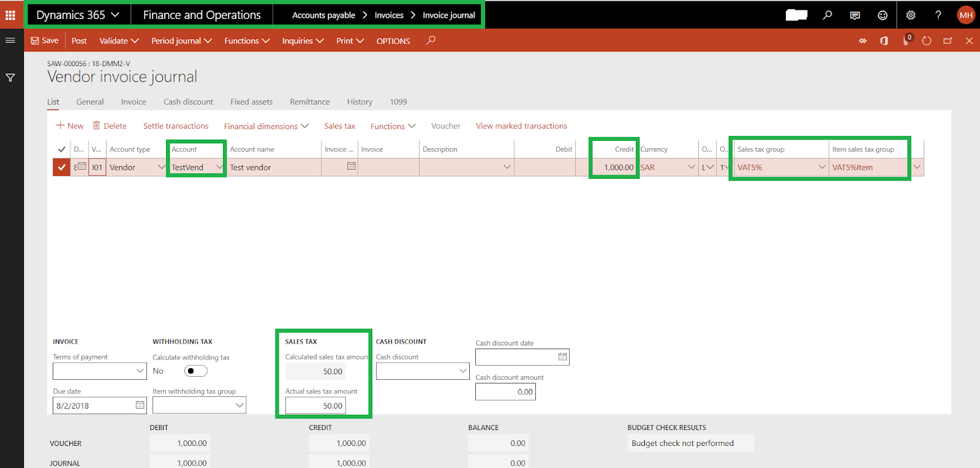Open the TestVend Account lookup dropdown
The width and height of the screenshot is (980, 468).
219,167
